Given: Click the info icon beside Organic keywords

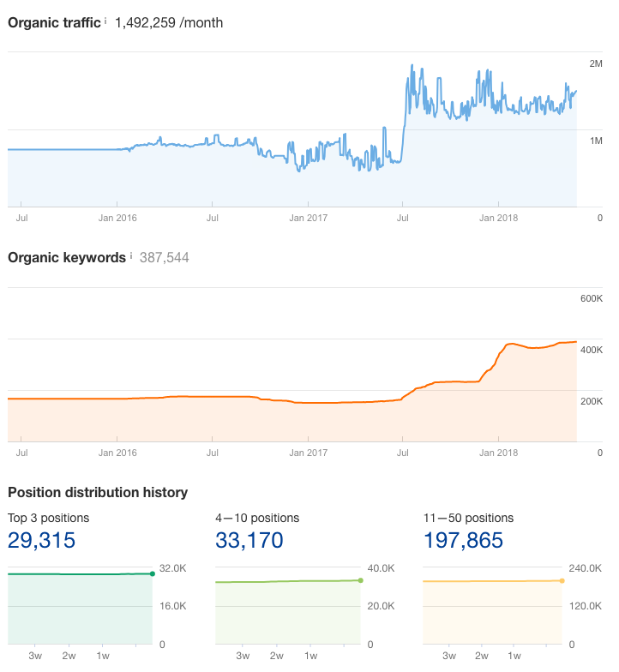Looking at the screenshot, I should point(130,255).
